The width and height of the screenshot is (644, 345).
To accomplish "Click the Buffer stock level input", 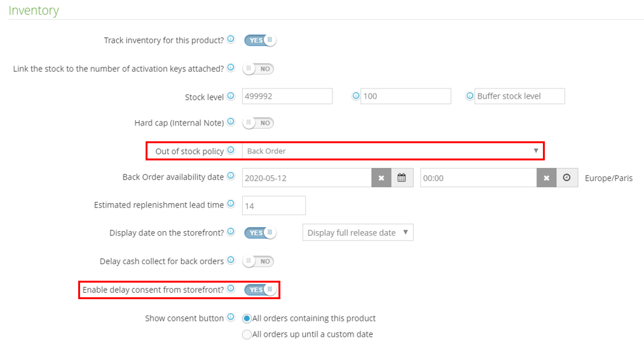I will (519, 96).
